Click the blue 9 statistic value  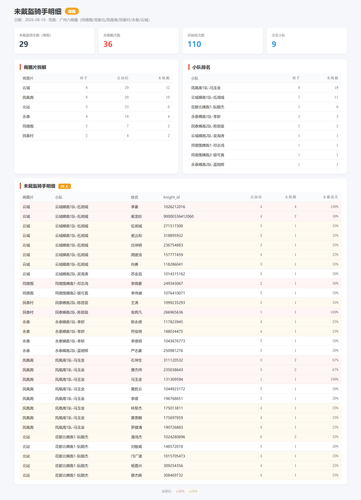click(x=274, y=44)
